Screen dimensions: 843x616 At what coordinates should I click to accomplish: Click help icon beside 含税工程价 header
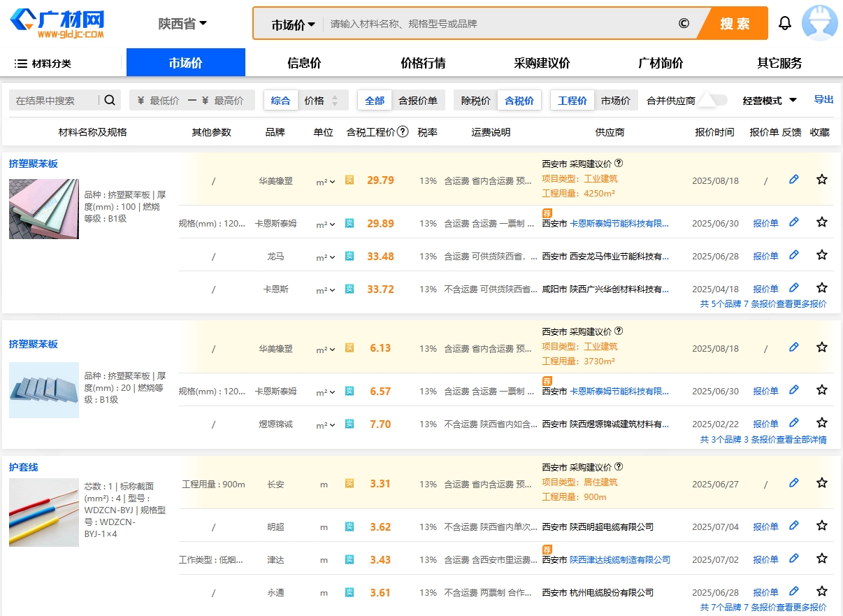pos(403,131)
